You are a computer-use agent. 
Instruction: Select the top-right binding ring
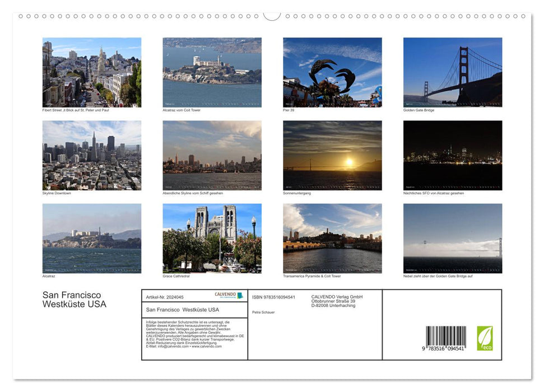coord(522,16)
